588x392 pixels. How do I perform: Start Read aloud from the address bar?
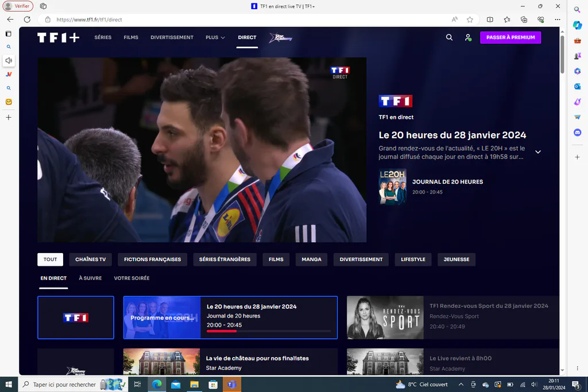coord(455,20)
